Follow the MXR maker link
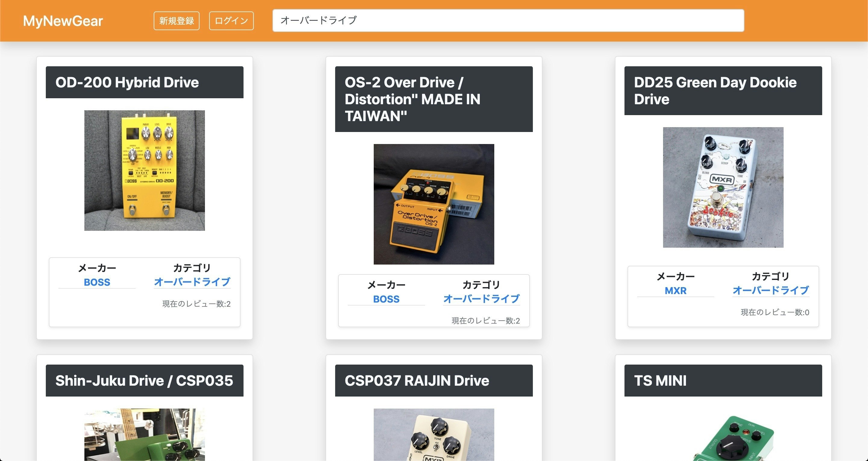The height and width of the screenshot is (461, 868). [x=676, y=290]
